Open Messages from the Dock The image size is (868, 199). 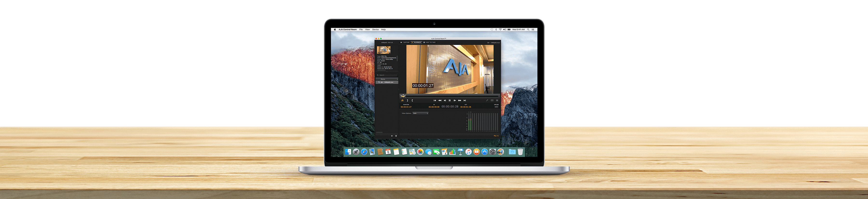(x=429, y=152)
